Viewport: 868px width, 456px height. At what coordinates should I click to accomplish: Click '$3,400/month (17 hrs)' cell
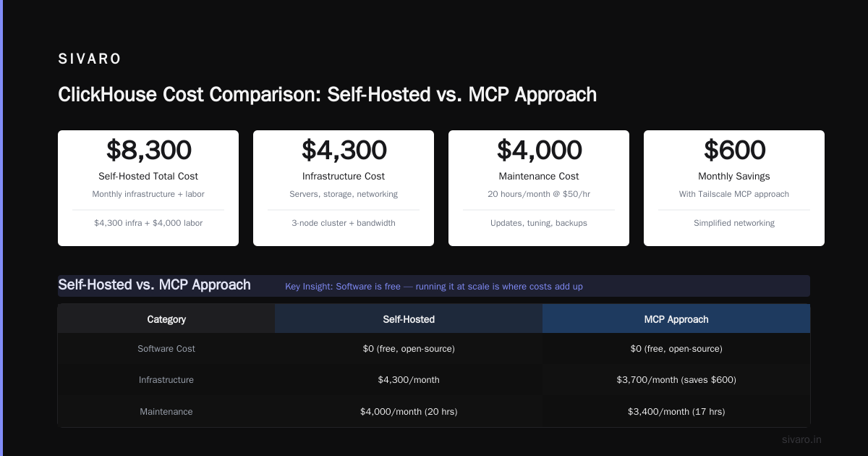[676, 412]
